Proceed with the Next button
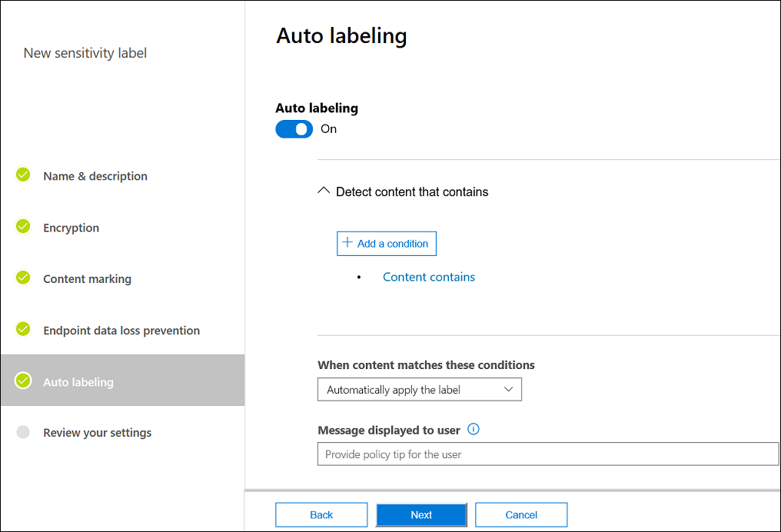This screenshot has height=532, width=781. click(421, 515)
